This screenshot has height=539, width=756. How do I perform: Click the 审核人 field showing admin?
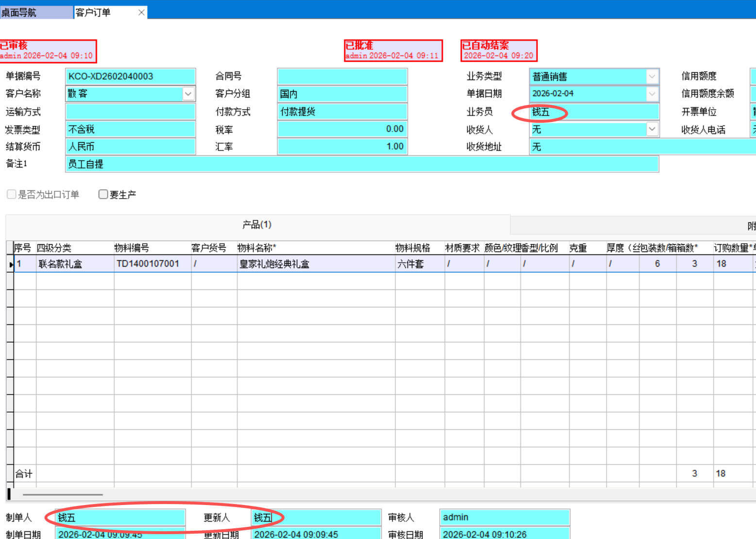click(504, 517)
